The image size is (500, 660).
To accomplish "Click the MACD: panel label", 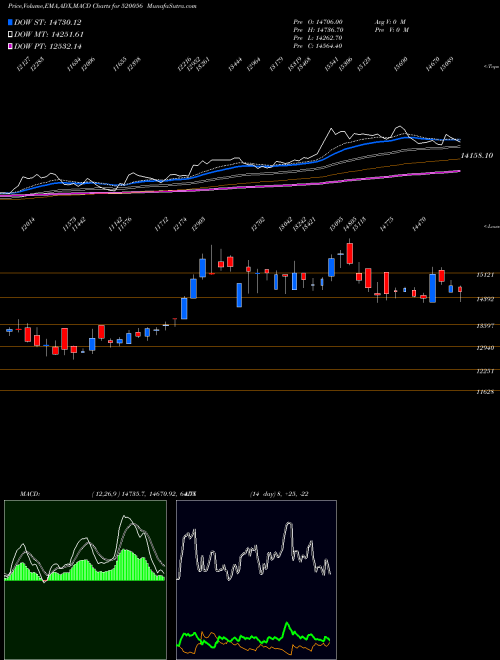I will coord(30,494).
